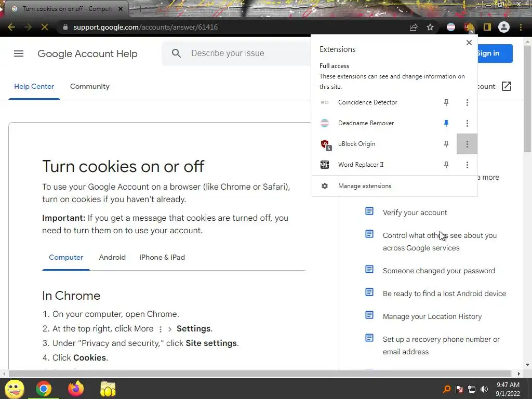Image resolution: width=532 pixels, height=399 pixels.
Task: Select Deadname Remover in extensions list
Action: click(x=366, y=123)
